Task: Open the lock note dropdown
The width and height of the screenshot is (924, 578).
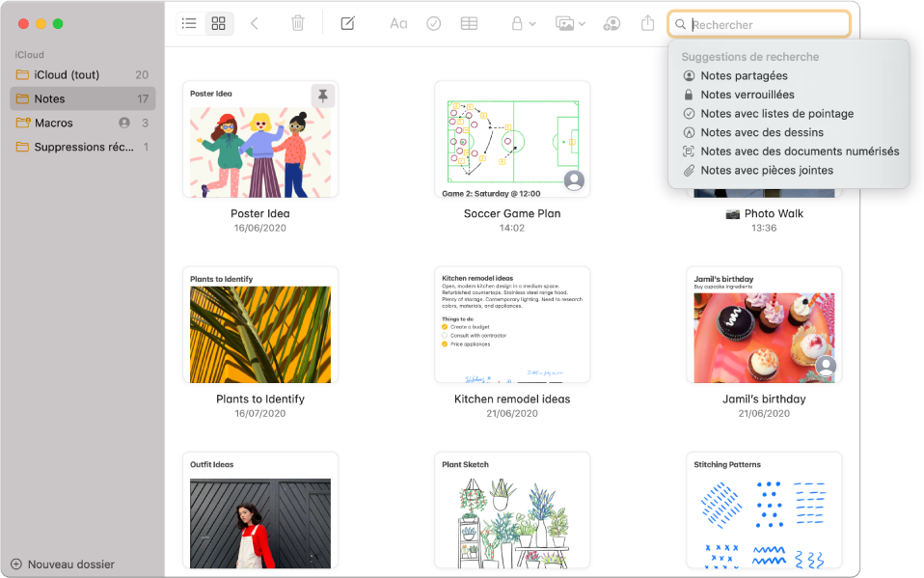Action: (x=524, y=23)
